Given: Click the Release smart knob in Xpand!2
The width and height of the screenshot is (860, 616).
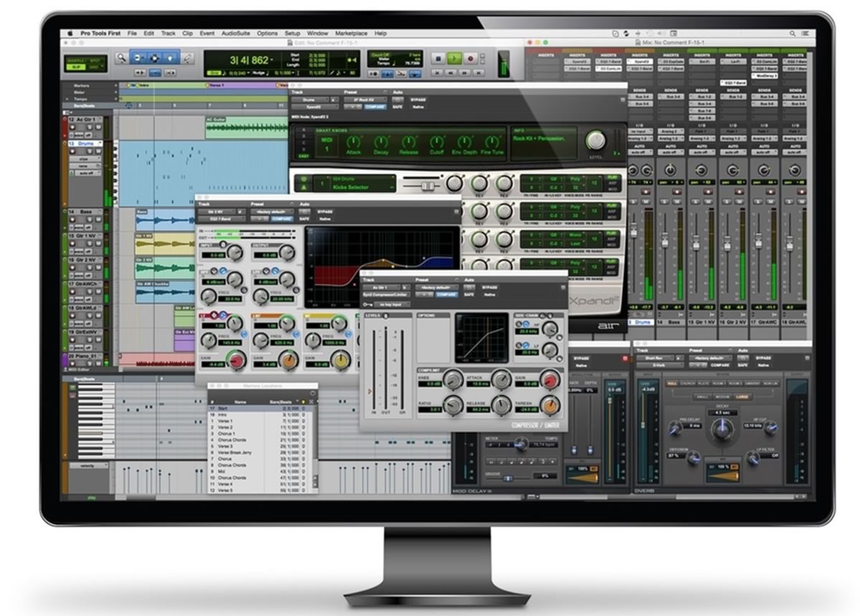Looking at the screenshot, I should coord(409,142).
